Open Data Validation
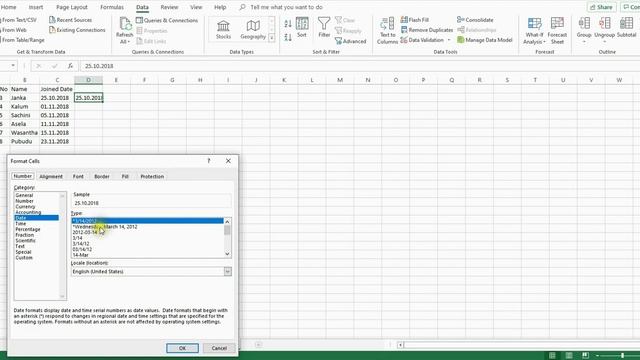 422,40
